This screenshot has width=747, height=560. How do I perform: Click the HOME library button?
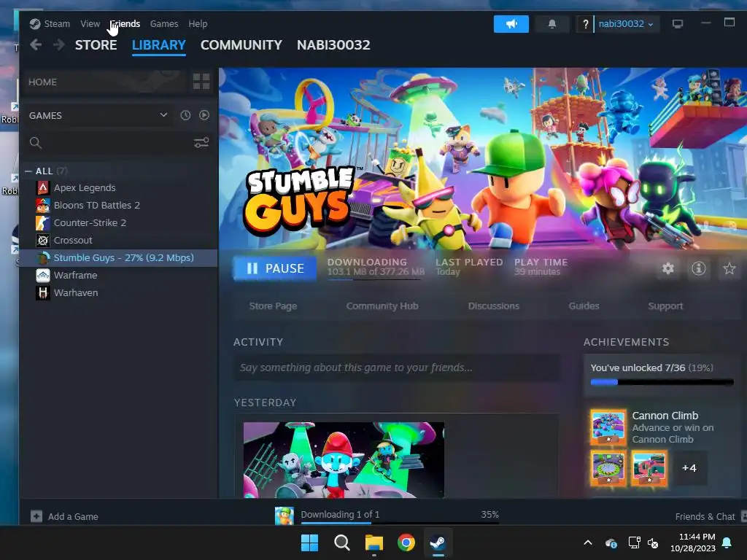pyautogui.click(x=104, y=82)
